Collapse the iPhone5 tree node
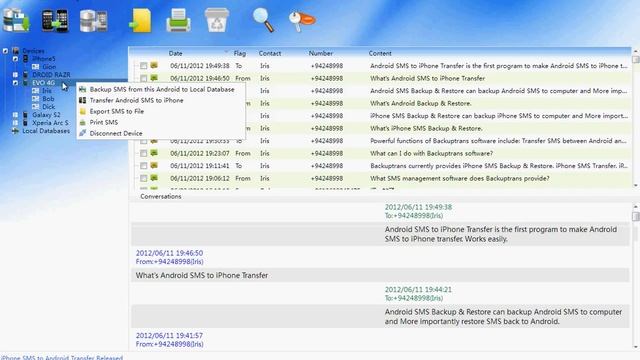Screen dimensions: 640x360 pos(15,59)
